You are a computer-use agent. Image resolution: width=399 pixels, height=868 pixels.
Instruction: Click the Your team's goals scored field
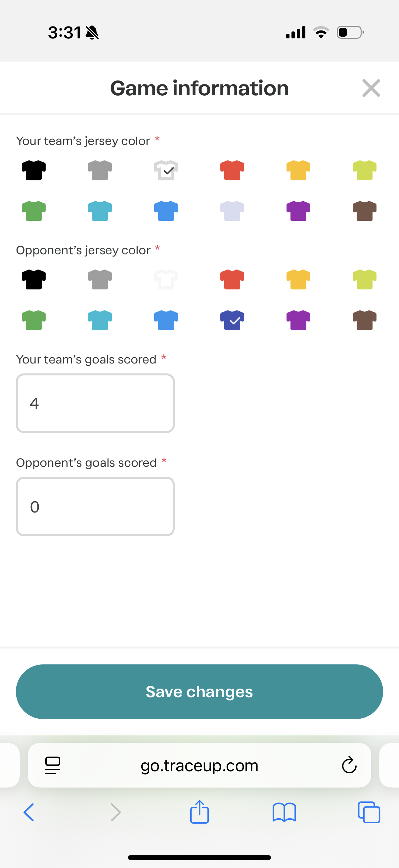95,403
